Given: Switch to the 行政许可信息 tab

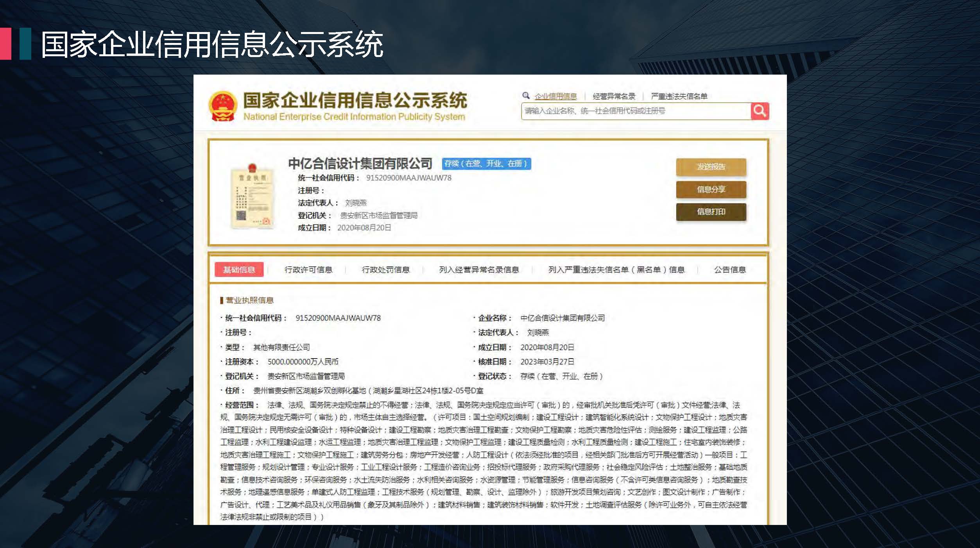Looking at the screenshot, I should click(x=308, y=270).
